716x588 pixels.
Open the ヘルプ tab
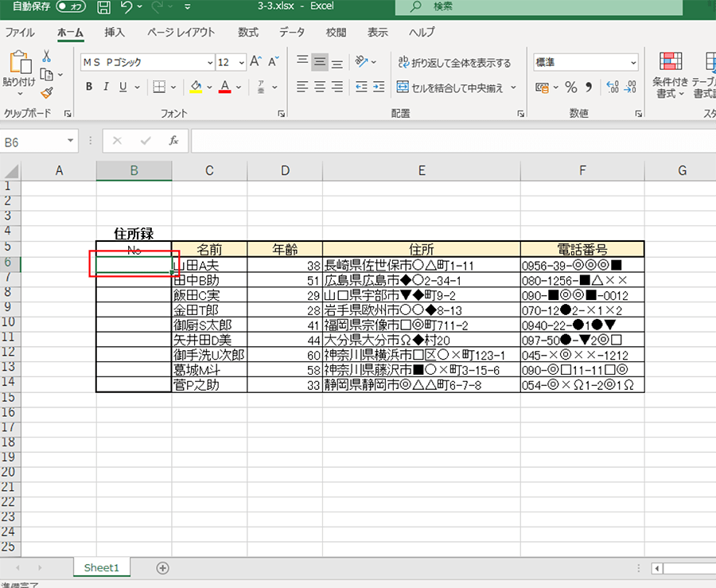tap(422, 33)
